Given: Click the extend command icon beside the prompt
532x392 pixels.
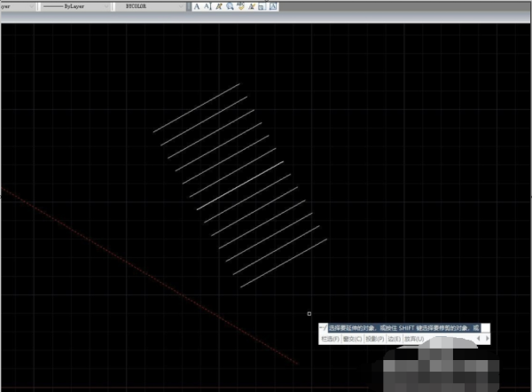Looking at the screenshot, I should 324,328.
